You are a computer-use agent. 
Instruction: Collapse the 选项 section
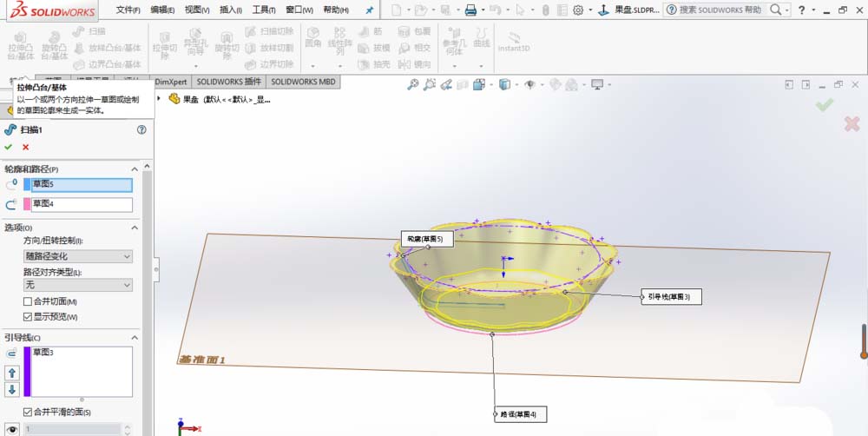click(135, 228)
